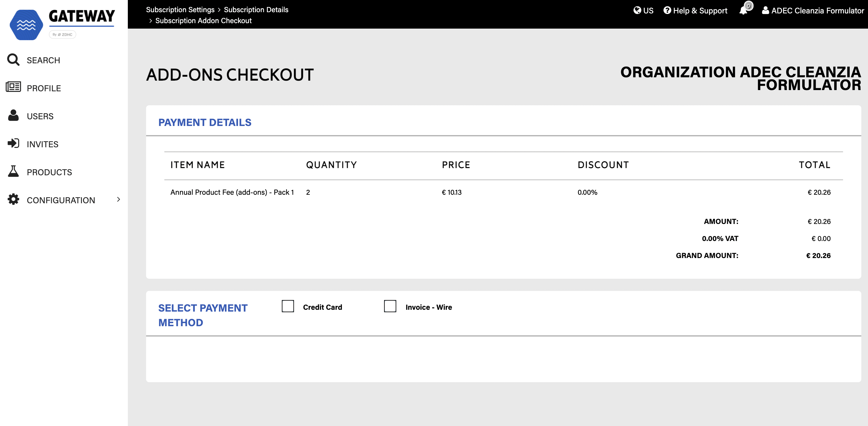The width and height of the screenshot is (868, 426).
Task: Click the Users person icon
Action: tap(13, 115)
